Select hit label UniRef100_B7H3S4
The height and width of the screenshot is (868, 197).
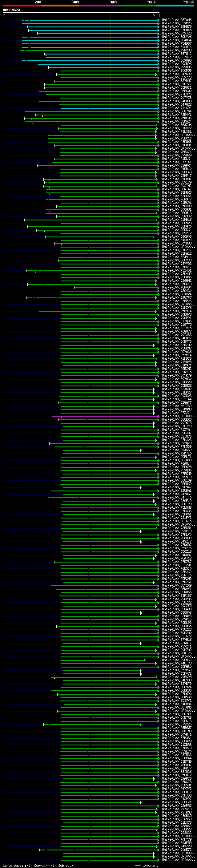click(x=177, y=738)
